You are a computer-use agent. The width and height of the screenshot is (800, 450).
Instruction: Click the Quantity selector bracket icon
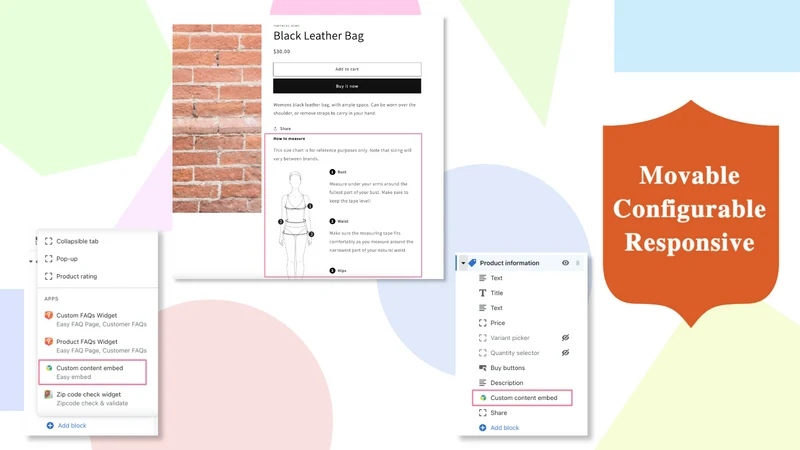point(483,353)
